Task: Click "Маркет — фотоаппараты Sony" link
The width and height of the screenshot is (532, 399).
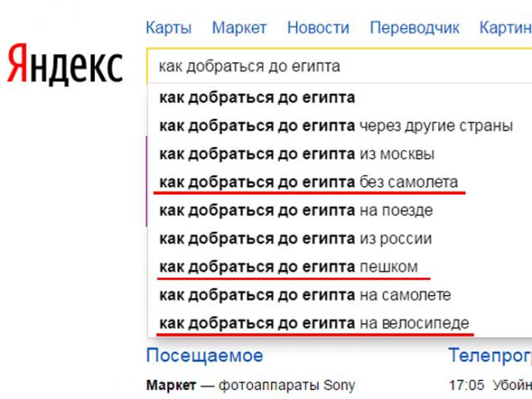Action: (x=250, y=385)
